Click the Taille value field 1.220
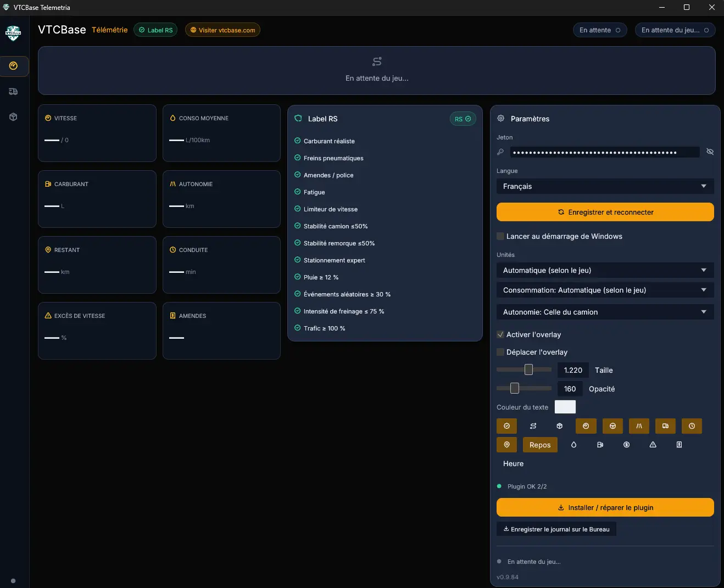Viewport: 724px width, 588px height. point(573,370)
